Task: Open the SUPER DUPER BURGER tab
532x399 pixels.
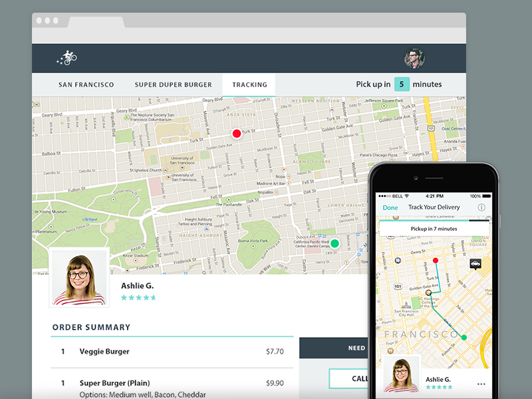Action: [x=174, y=84]
